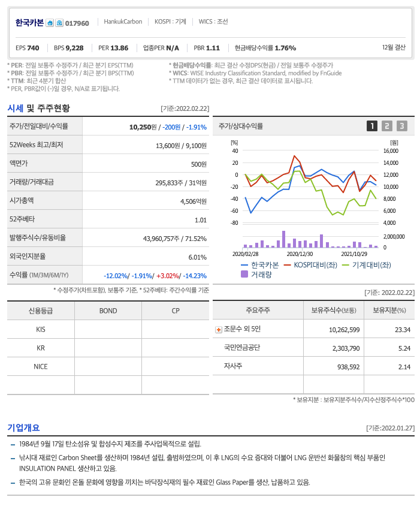Click the HankukCarbon English name
The height and width of the screenshot is (506, 420).
tap(123, 22)
